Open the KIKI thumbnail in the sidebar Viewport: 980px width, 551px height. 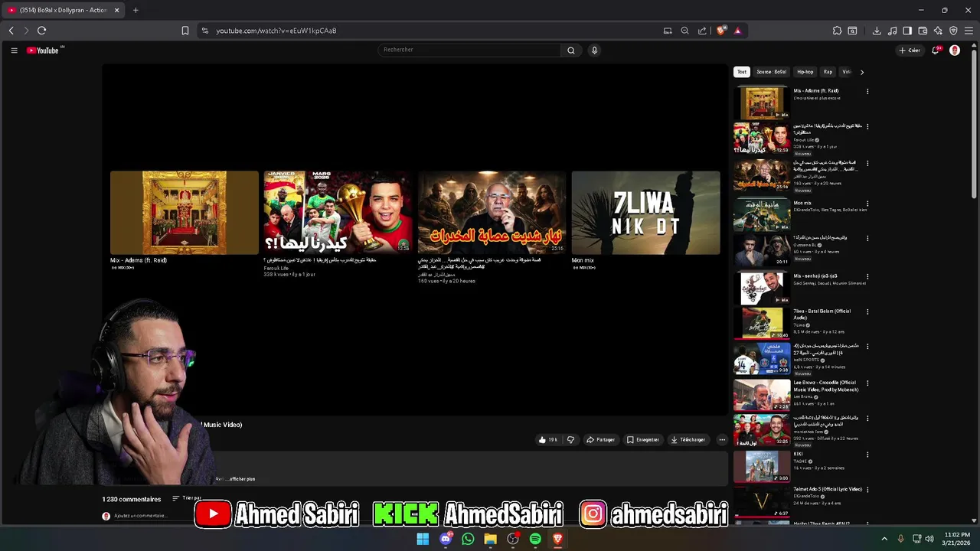tap(762, 467)
